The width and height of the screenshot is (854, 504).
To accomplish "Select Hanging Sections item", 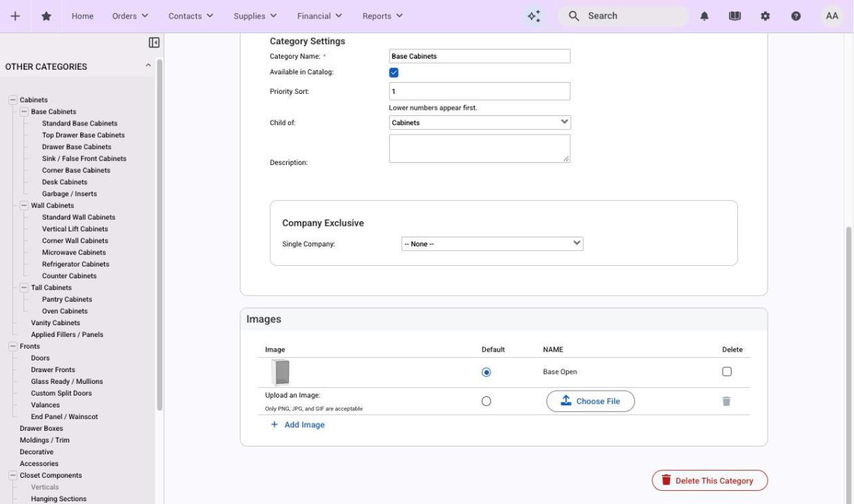I will tap(59, 499).
